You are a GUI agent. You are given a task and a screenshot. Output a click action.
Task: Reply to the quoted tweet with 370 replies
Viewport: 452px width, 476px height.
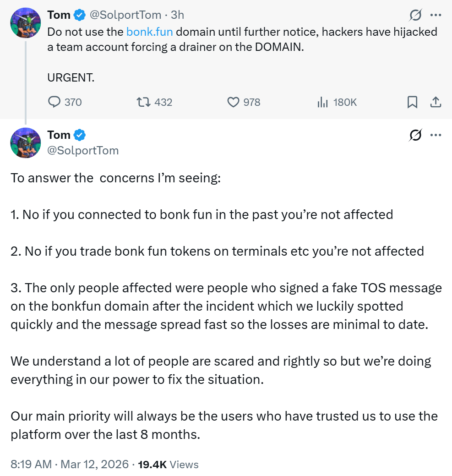pyautogui.click(x=54, y=102)
